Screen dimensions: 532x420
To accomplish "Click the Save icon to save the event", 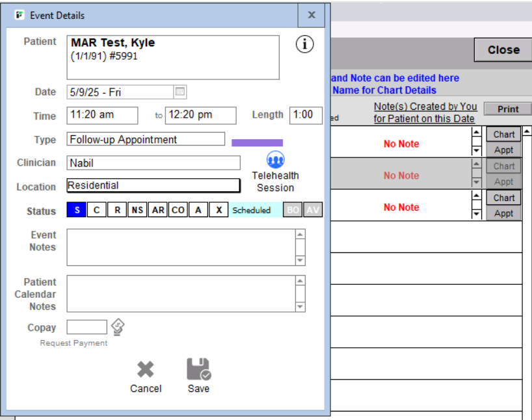I will (198, 371).
